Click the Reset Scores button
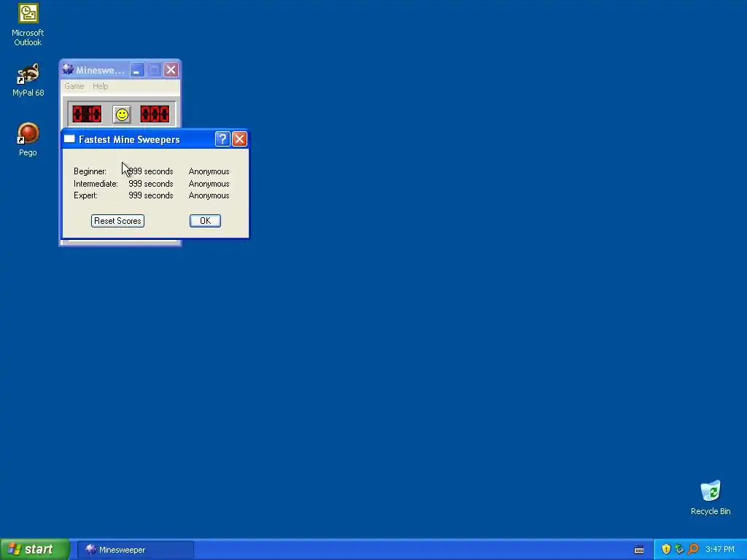Image resolution: width=747 pixels, height=560 pixels. click(x=117, y=221)
